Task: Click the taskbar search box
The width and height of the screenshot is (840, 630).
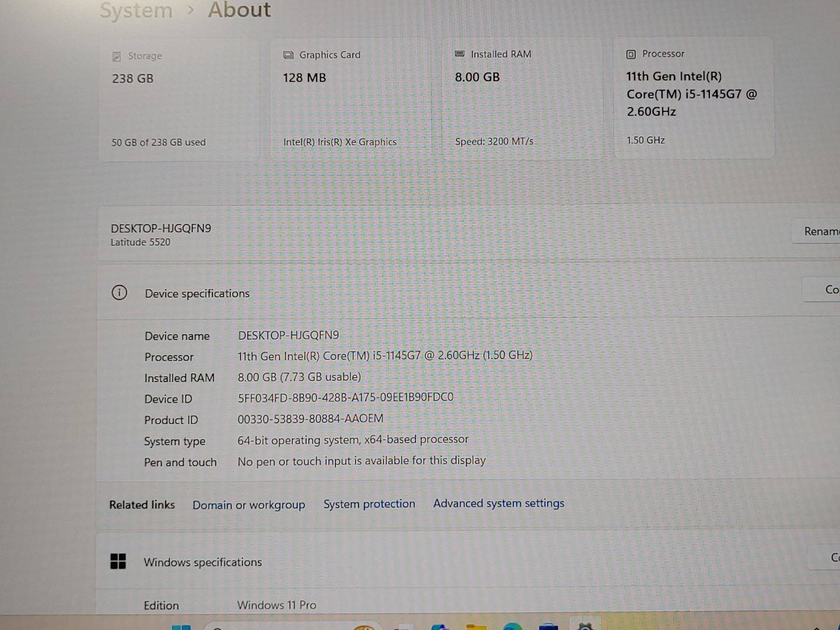Action: (292, 626)
